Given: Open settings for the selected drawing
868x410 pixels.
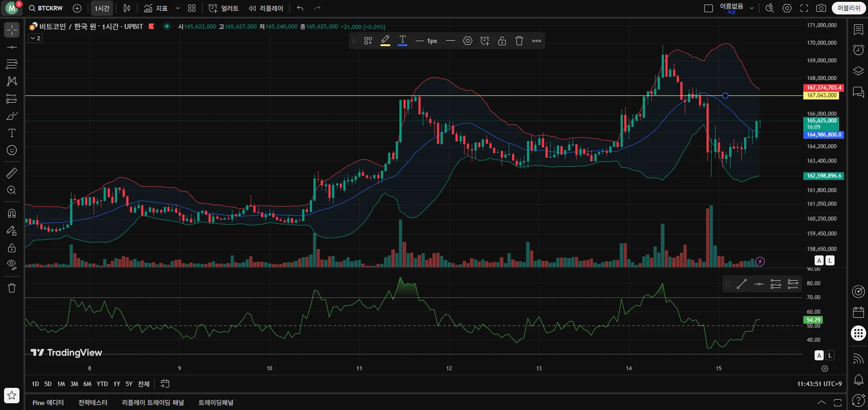Looking at the screenshot, I should pyautogui.click(x=468, y=41).
